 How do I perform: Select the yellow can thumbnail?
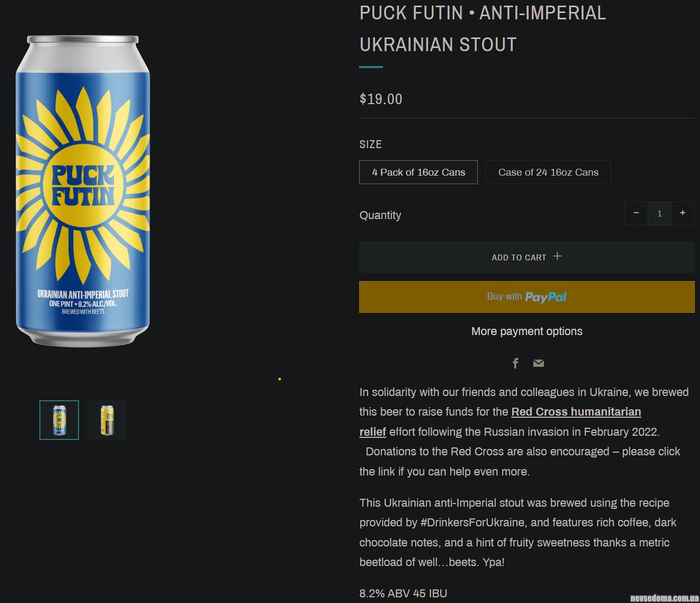click(x=107, y=420)
